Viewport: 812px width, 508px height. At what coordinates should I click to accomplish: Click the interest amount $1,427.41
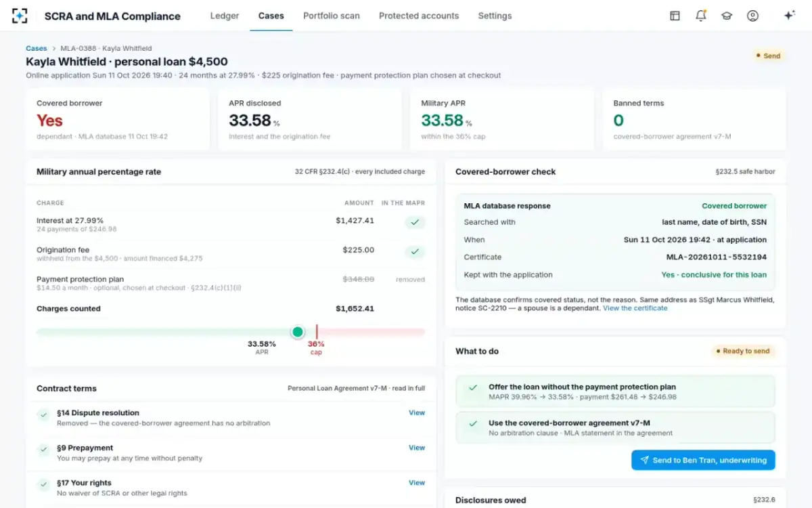coord(355,220)
